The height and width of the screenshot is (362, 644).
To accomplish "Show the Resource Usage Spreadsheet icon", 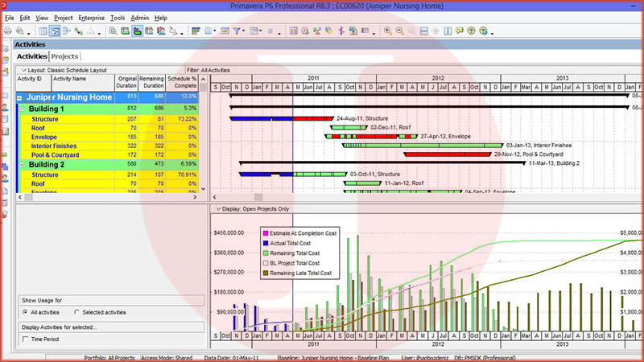I will [x=149, y=31].
